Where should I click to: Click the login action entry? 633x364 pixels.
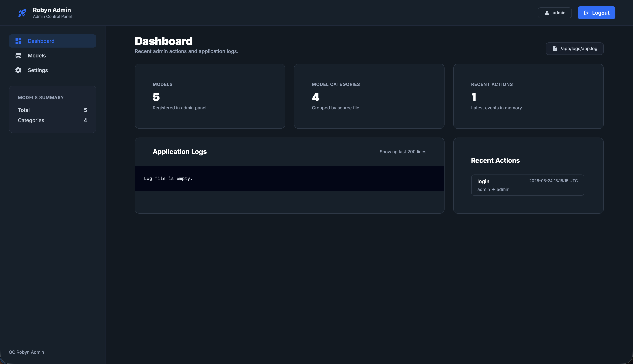(528, 185)
